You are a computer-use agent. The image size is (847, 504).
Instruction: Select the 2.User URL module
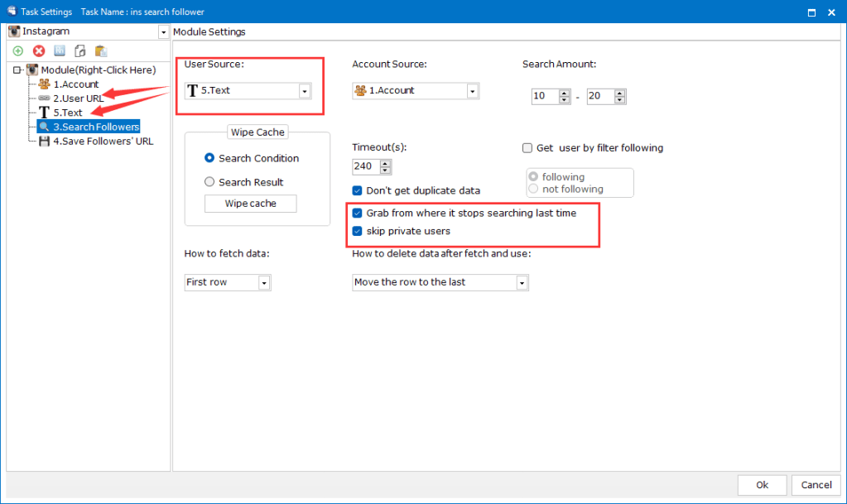tap(78, 98)
